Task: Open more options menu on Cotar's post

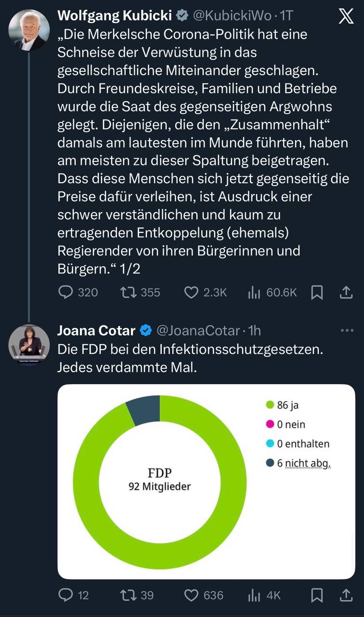Action: [x=347, y=331]
